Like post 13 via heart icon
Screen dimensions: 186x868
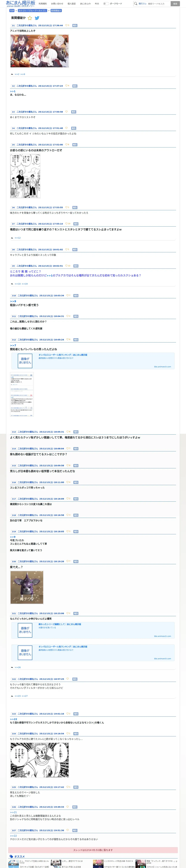pos(68,432)
